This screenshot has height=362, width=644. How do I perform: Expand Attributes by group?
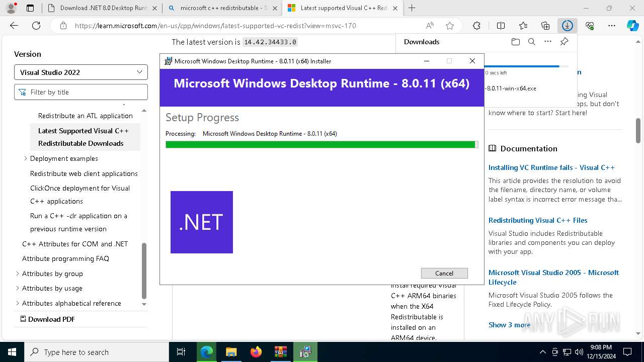[x=18, y=274]
